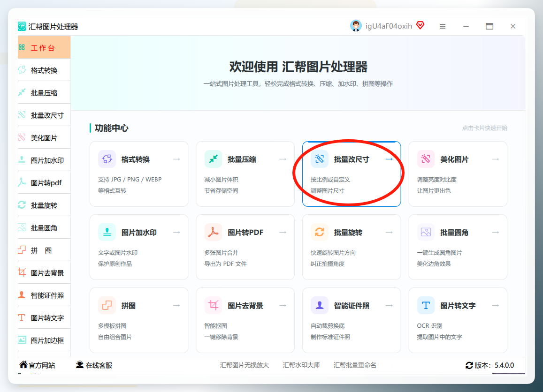Click 多张图片合并 description text
Screen dimensions: 543x392
pyautogui.click(x=222, y=253)
